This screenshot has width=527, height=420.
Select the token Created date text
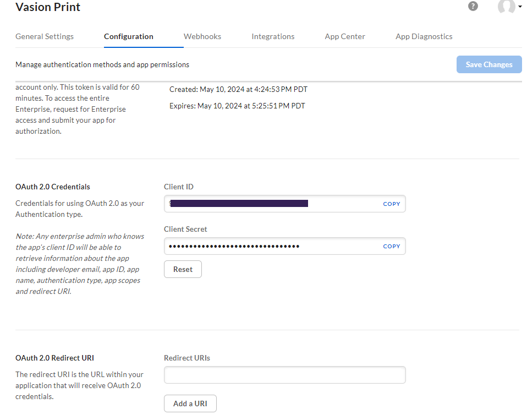[238, 89]
